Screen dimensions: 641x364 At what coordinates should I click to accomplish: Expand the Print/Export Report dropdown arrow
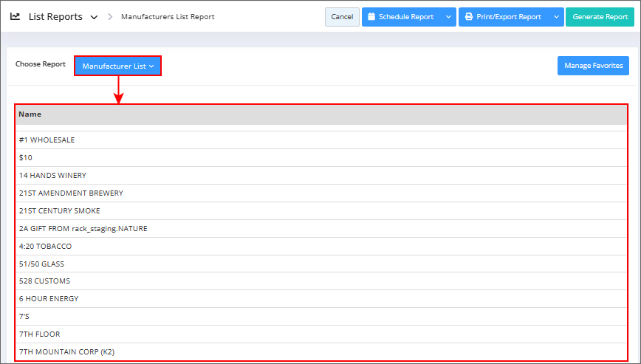556,17
